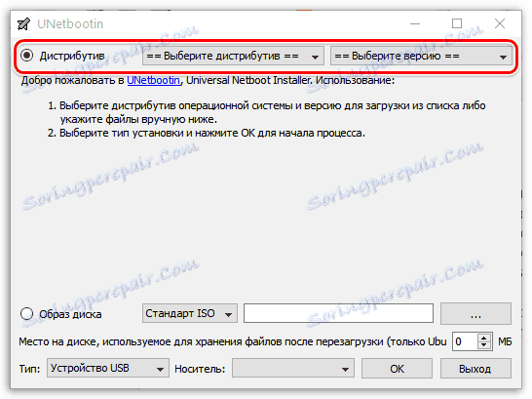This screenshot has height=399, width=532.
Task: Click the browse (...) button for disk image
Action: [x=475, y=313]
